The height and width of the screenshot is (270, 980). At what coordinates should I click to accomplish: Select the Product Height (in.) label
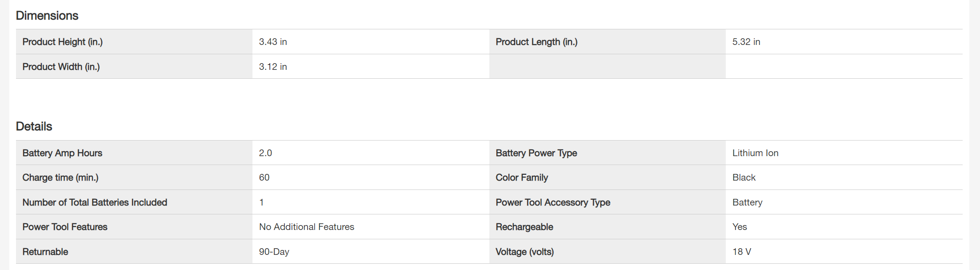(x=63, y=42)
